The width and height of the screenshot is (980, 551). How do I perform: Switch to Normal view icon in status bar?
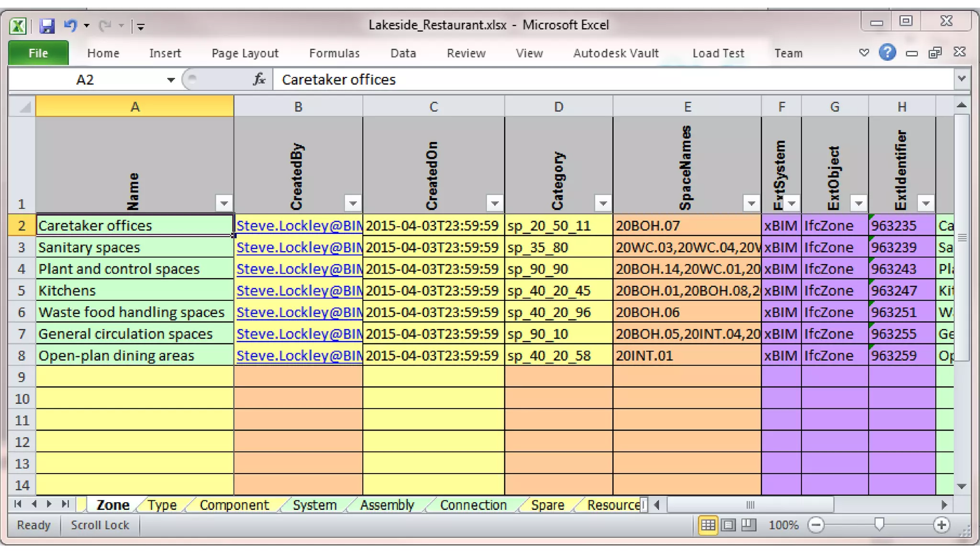(708, 525)
